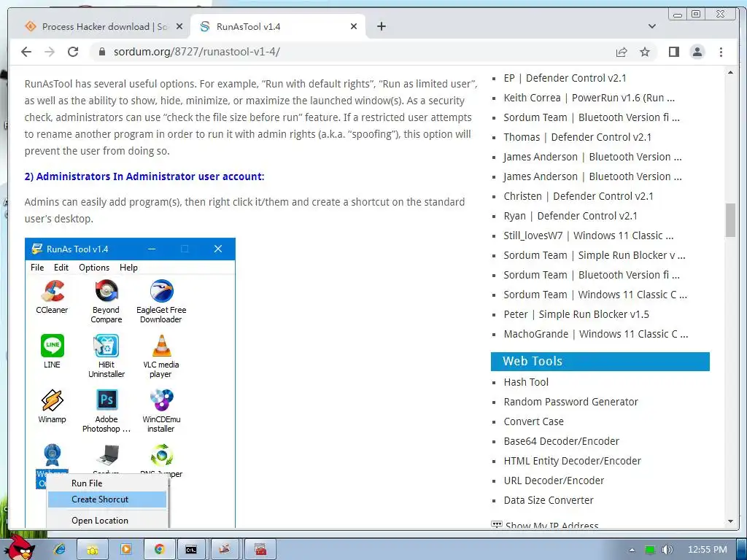Open the user profile icon
This screenshot has width=747, height=560.
(x=697, y=52)
